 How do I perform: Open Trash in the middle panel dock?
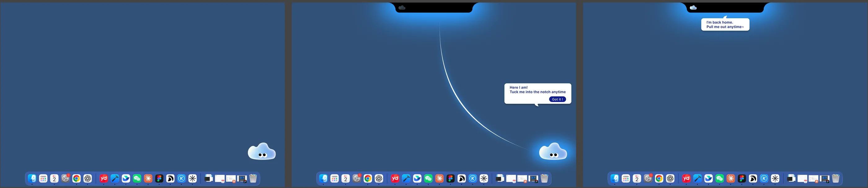tap(545, 178)
